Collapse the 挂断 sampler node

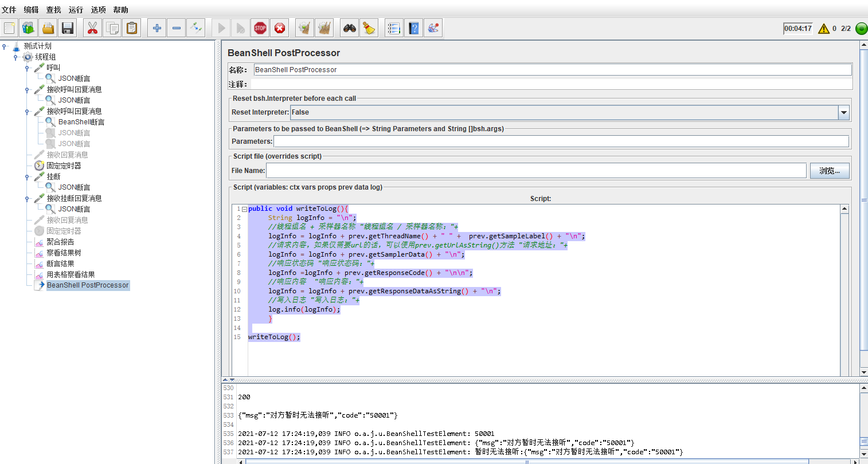(x=28, y=176)
